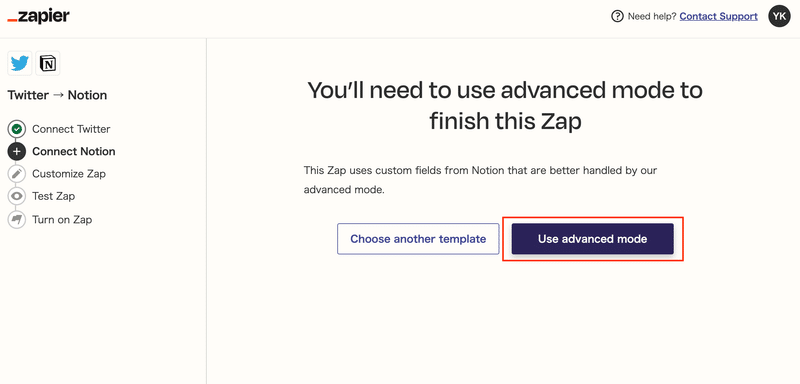
Task: Click the pencil icon for Customize Zap
Action: point(16,174)
